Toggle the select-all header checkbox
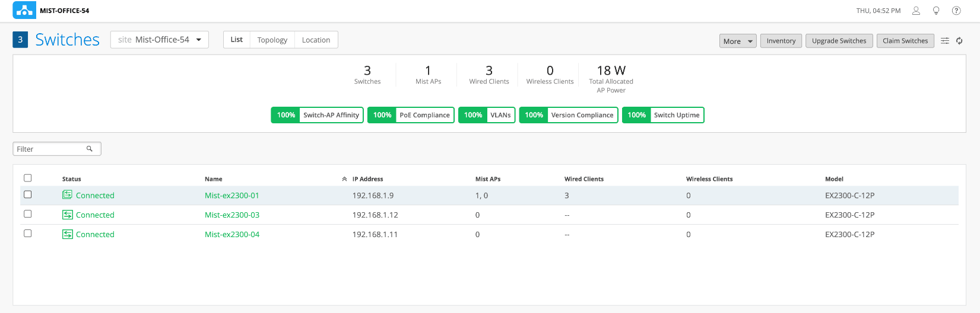The width and height of the screenshot is (980, 313). pyautogui.click(x=27, y=178)
